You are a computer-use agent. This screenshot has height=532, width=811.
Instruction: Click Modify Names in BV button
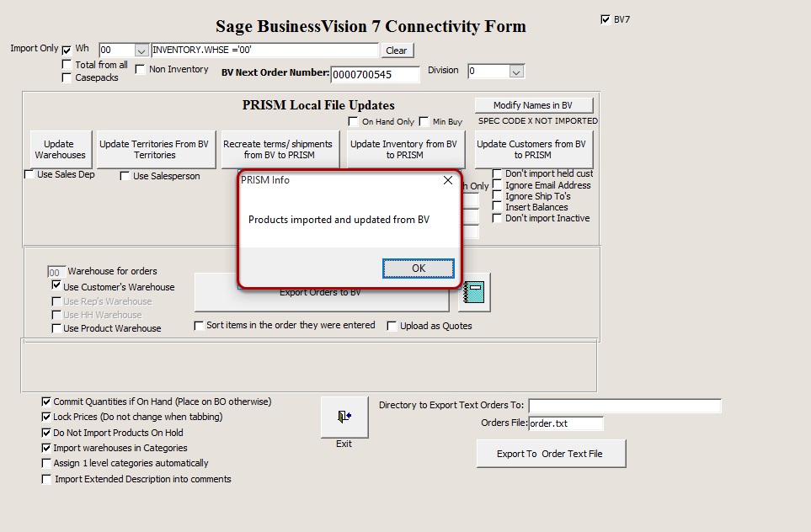(533, 105)
